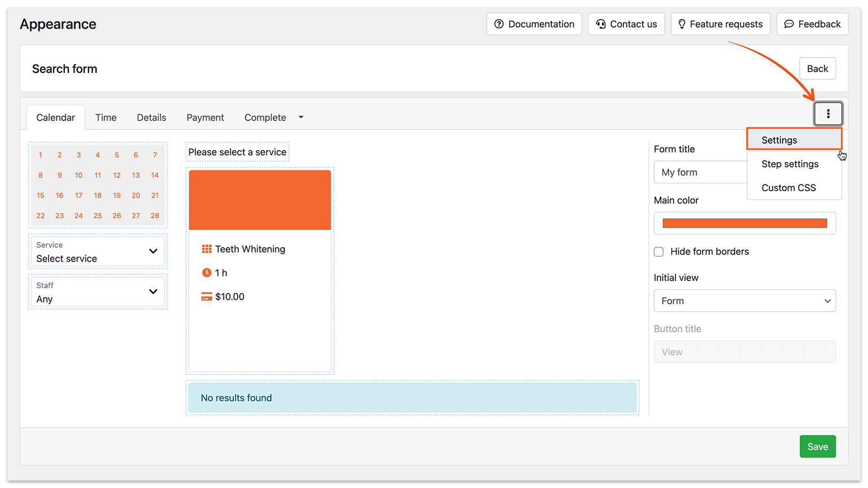Viewport: 868px width, 488px height.
Task: Expand the Staff dropdown
Action: coord(98,292)
